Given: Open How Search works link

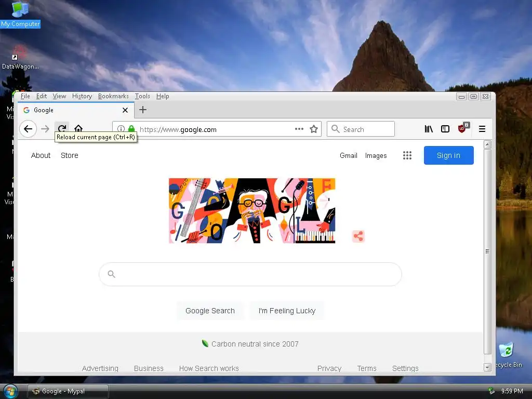Looking at the screenshot, I should [209, 368].
